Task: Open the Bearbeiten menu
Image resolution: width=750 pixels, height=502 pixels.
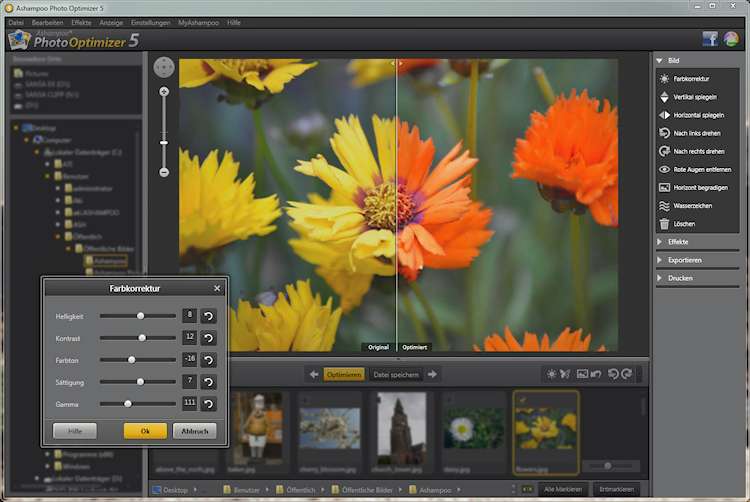Action: [47, 22]
